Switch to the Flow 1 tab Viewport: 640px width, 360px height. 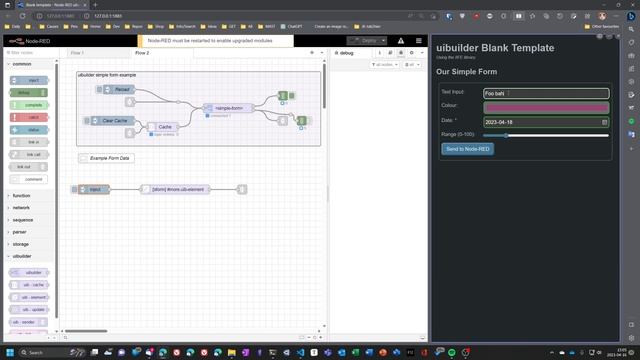coord(77,53)
